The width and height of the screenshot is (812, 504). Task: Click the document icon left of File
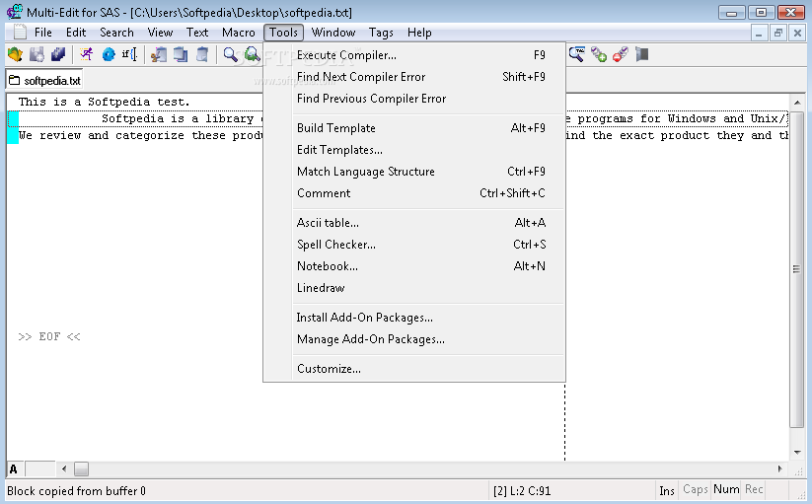click(20, 33)
